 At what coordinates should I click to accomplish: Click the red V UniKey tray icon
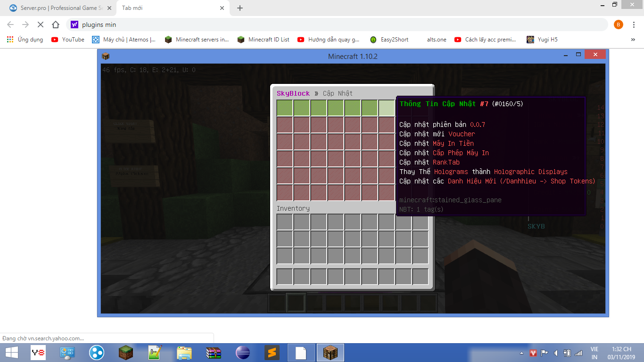[533, 353]
